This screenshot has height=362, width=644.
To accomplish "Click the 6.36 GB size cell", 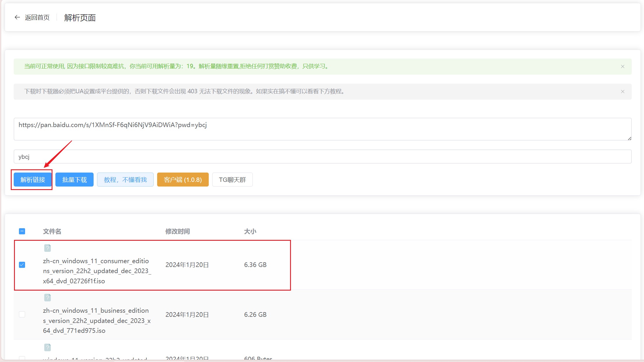I will click(255, 265).
